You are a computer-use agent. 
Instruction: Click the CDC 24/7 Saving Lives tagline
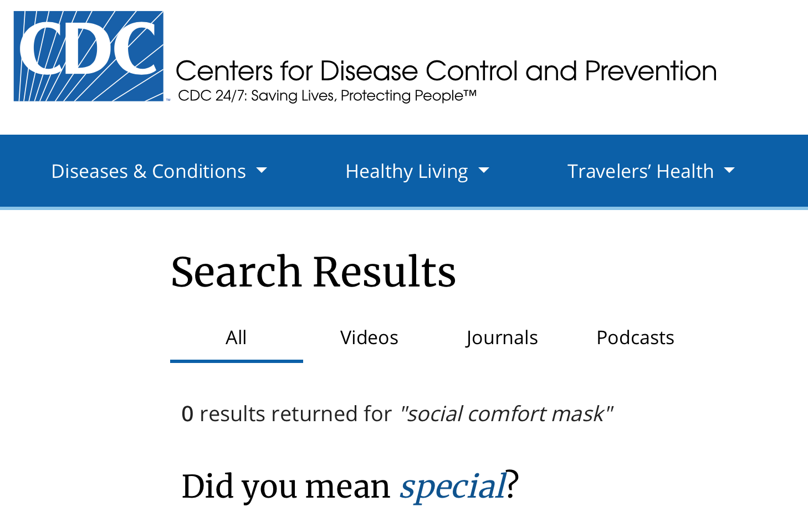coord(327,96)
